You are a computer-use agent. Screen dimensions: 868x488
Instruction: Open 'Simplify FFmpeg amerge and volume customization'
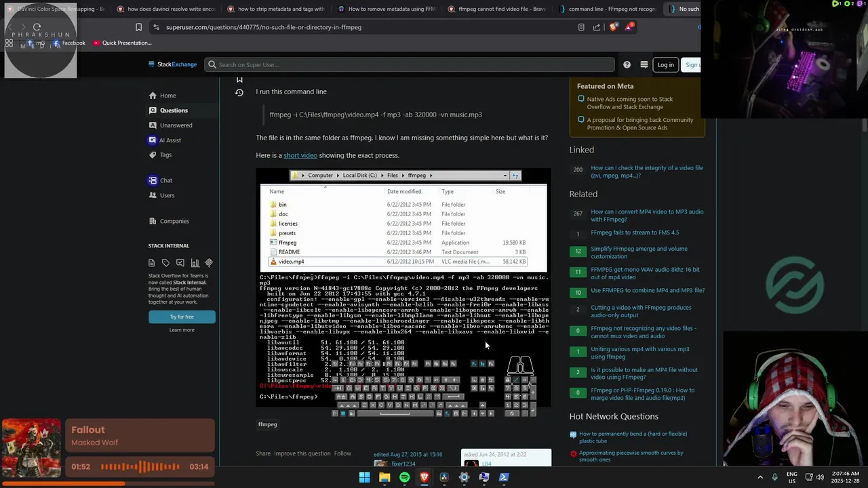(639, 253)
